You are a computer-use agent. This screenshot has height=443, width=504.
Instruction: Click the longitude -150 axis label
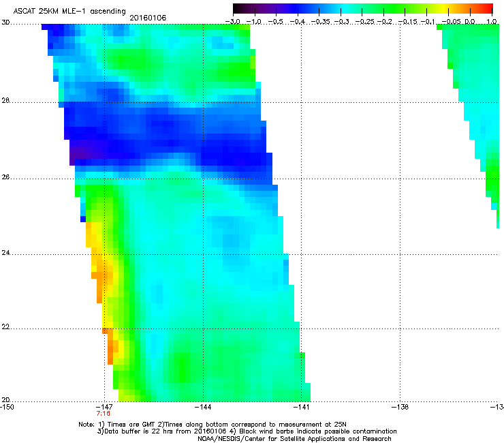pos(7,407)
